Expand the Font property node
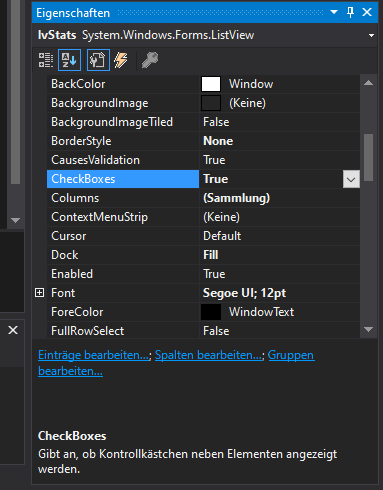383x490 pixels. (39, 293)
